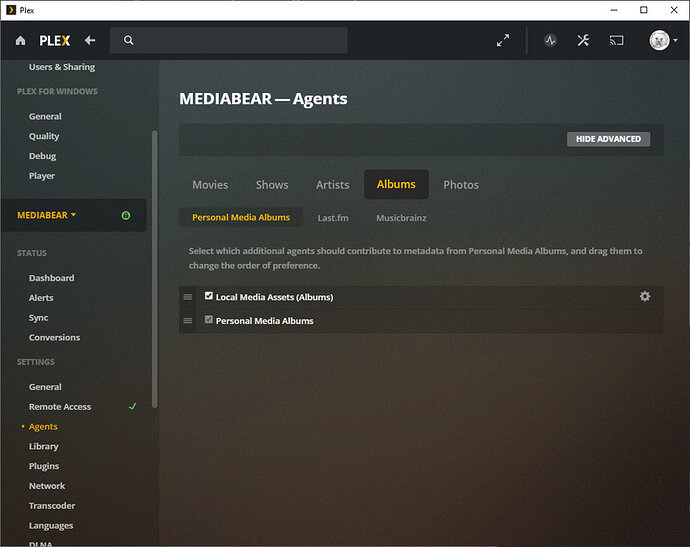690x547 pixels.
Task: Uncheck Local Media Assets (Albums) checkbox
Action: (x=209, y=296)
